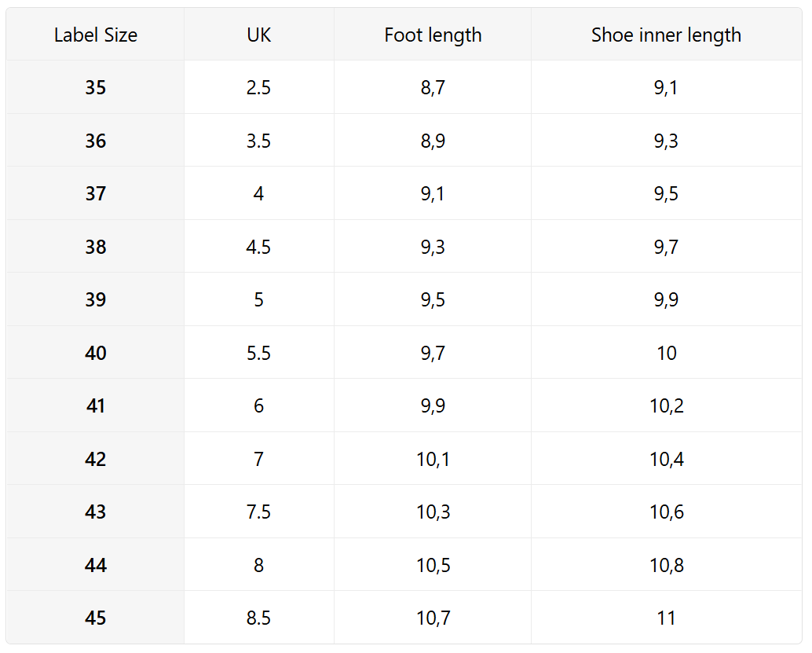The image size is (812, 653).
Task: Click foot length 8,7 cell
Action: 433,88
